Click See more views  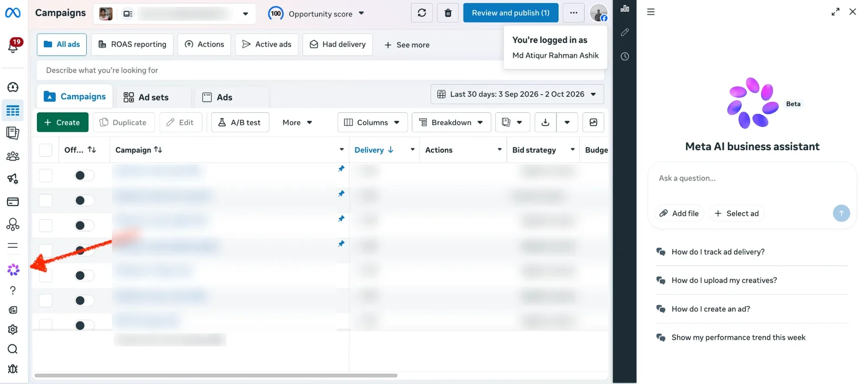[x=407, y=45]
